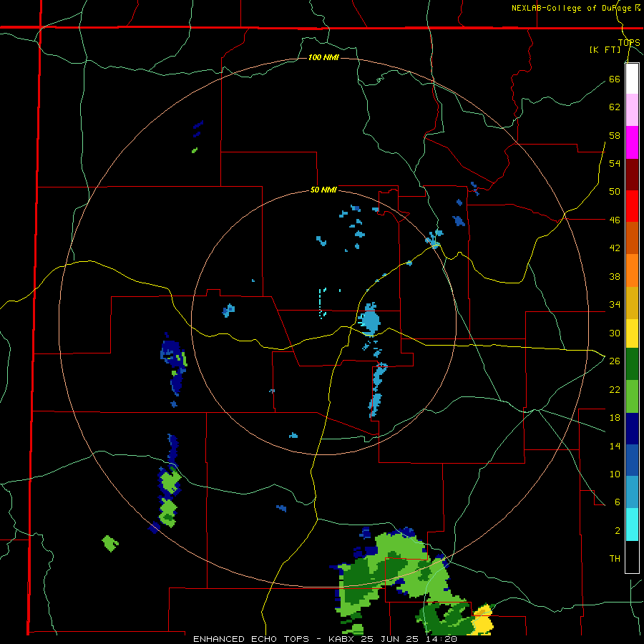Click the bright orange scale swatch
Viewport: 644px width, 644px height.
pyautogui.click(x=632, y=270)
